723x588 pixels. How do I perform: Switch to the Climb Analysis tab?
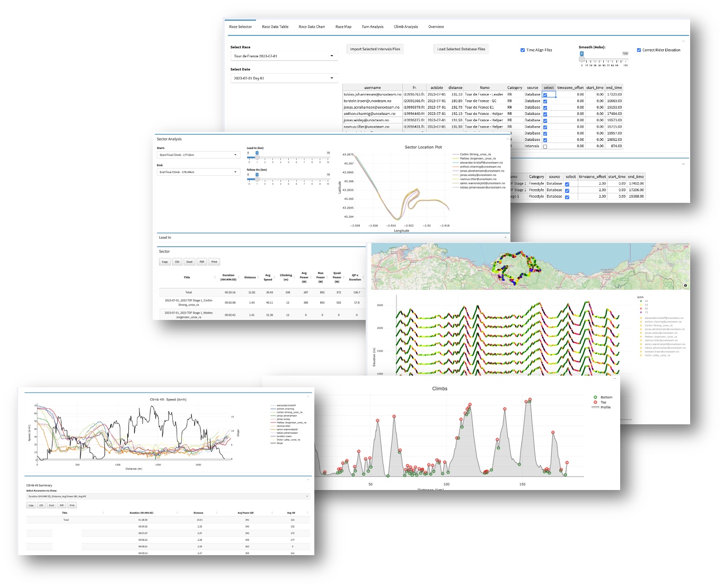click(405, 26)
